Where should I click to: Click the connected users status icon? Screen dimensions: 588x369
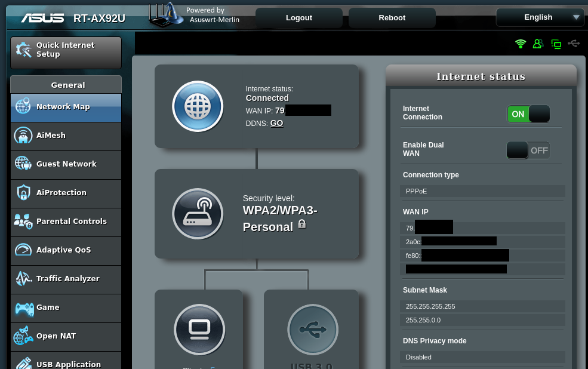(x=538, y=44)
